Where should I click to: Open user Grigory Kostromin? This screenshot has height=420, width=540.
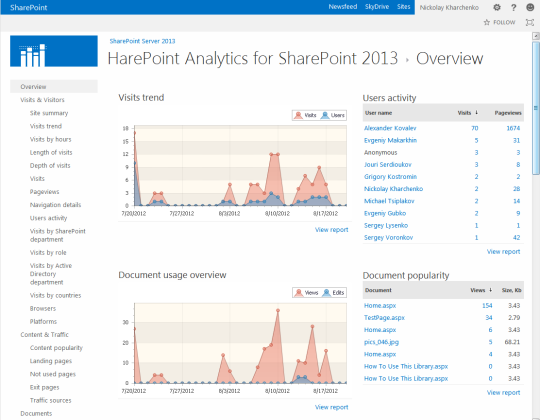point(390,177)
